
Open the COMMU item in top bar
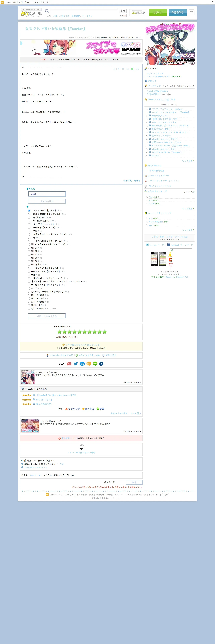27,2
